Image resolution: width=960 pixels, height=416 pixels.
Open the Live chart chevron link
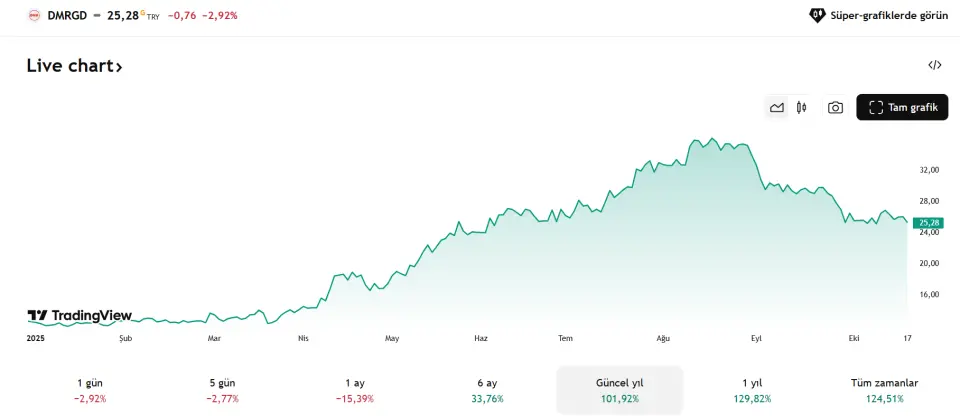coord(119,67)
